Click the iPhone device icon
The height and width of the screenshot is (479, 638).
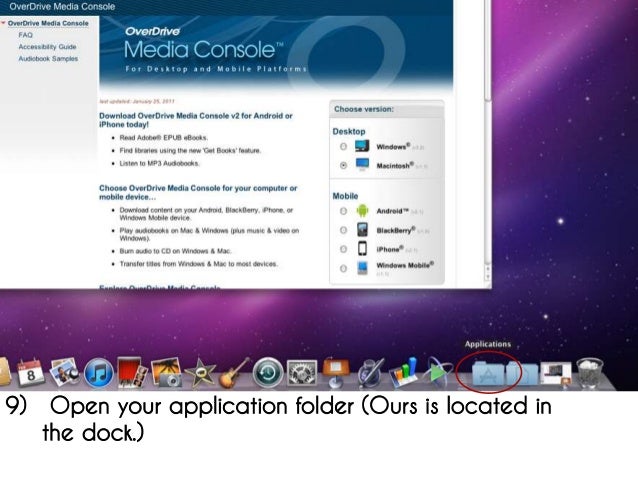pyautogui.click(x=362, y=248)
